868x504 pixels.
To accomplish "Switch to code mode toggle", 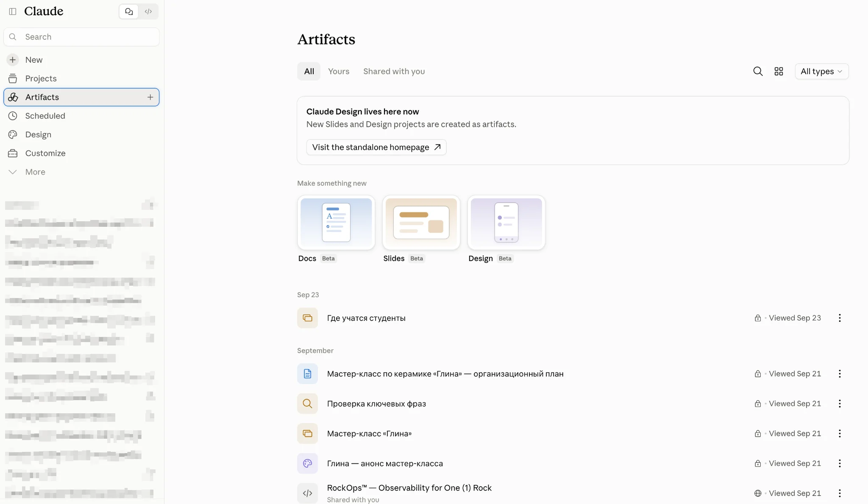I will [148, 11].
